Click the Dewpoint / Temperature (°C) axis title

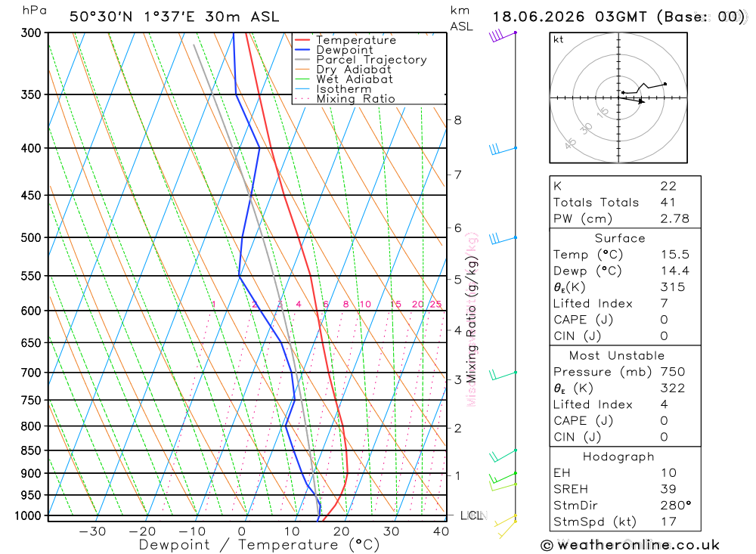coord(259,545)
